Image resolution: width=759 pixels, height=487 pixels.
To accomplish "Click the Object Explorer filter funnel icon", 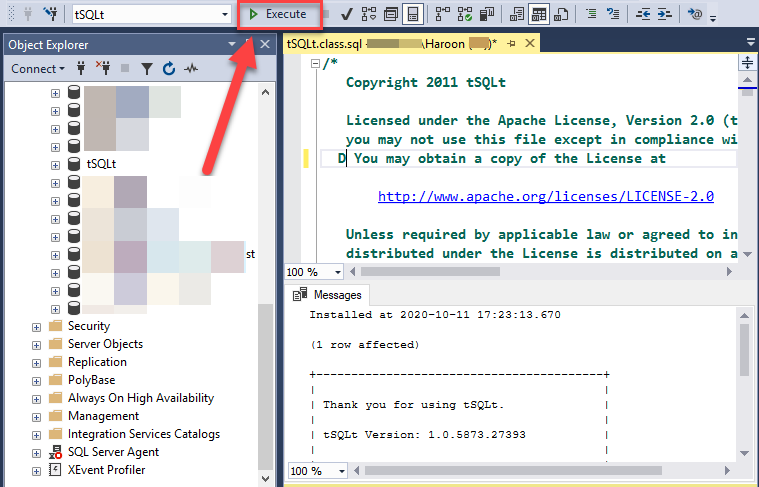I will (147, 69).
